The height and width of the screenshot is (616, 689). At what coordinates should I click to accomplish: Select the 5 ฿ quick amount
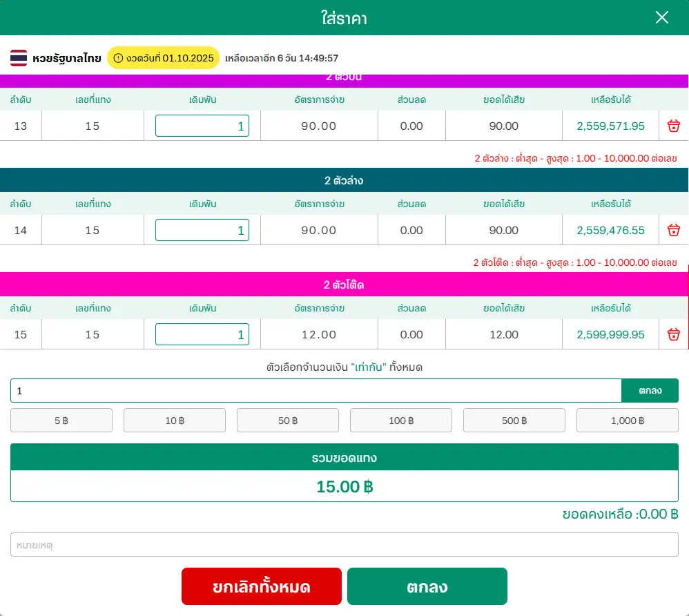(x=61, y=421)
